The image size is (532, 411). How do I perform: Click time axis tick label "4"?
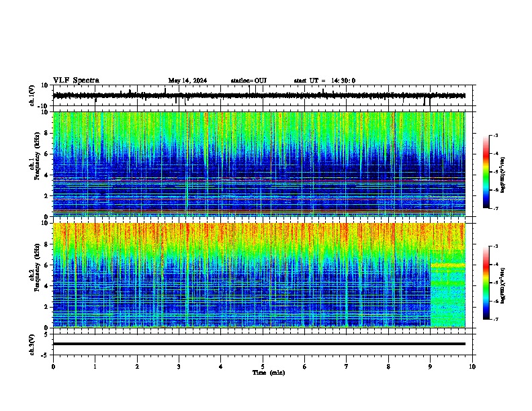221,367
